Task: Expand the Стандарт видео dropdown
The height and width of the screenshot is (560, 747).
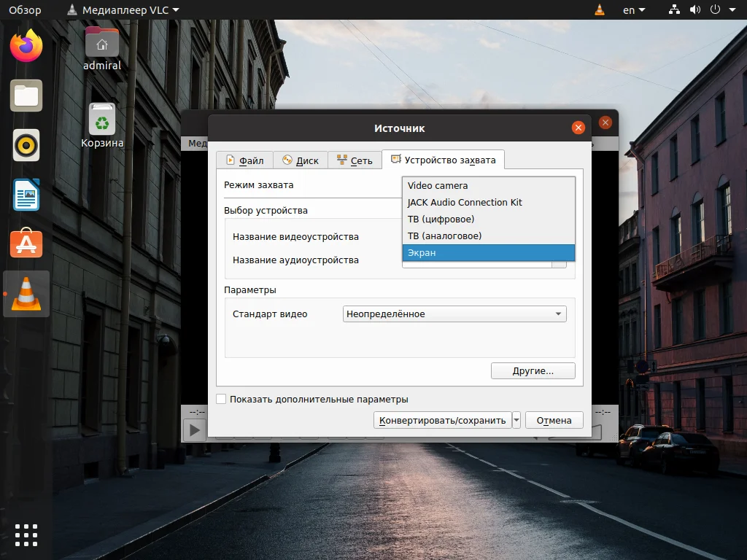Action: pos(454,314)
